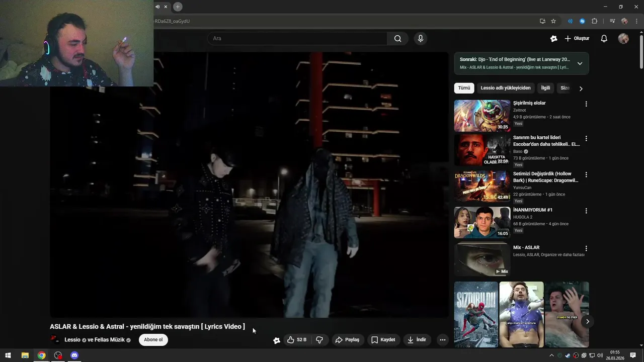
Task: Open the Shazam extension icon
Action: (582, 21)
